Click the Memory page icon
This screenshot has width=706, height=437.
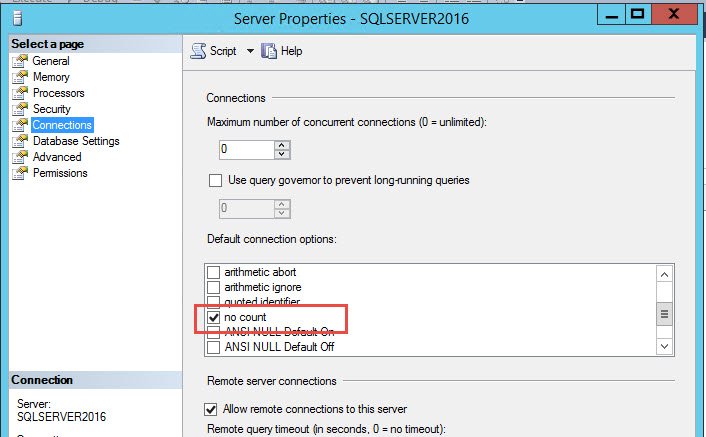click(x=20, y=77)
